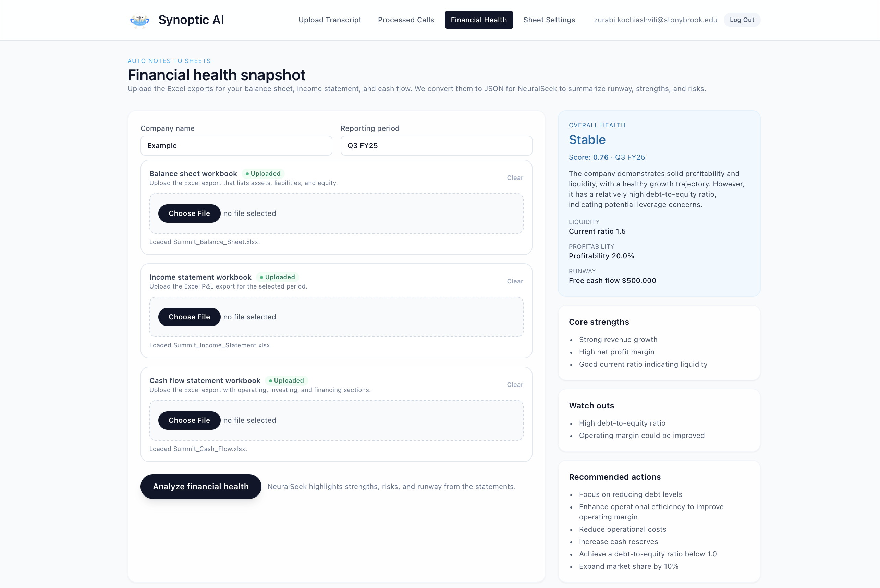Choose File for the cash flow statement
Image resolution: width=880 pixels, height=588 pixels.
click(189, 420)
